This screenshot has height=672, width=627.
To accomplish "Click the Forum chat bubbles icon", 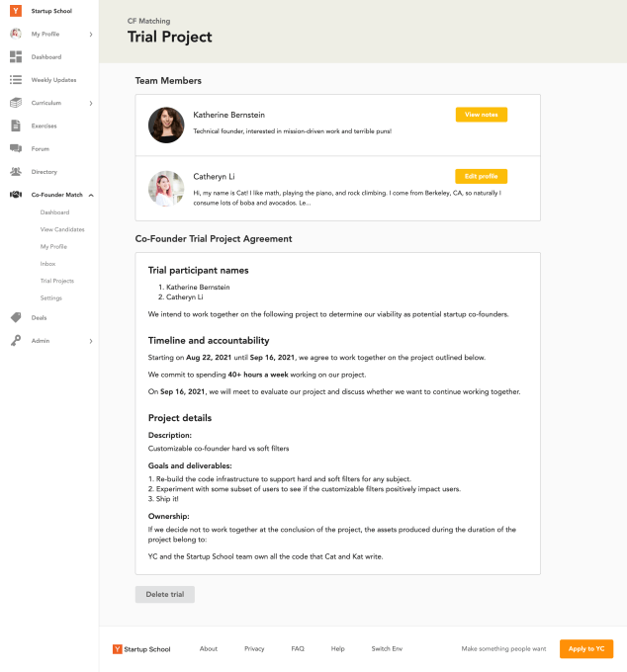I will point(16,149).
